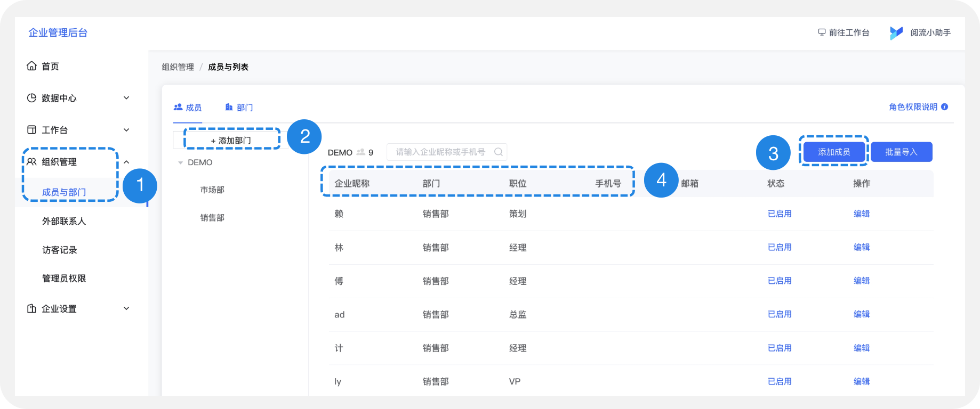Screen dimensions: 980x409
Task: Select 成员与部门 in the sidebar
Action: point(64,192)
